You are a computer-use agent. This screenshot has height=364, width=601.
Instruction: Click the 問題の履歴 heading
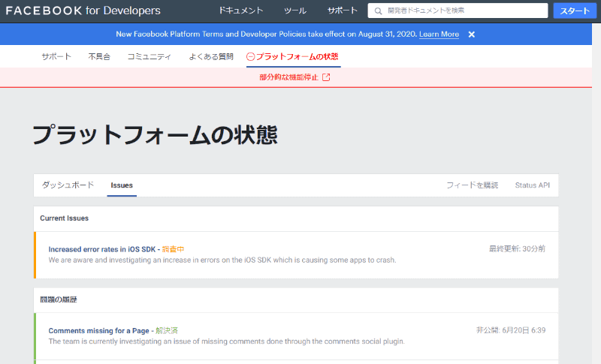59,299
